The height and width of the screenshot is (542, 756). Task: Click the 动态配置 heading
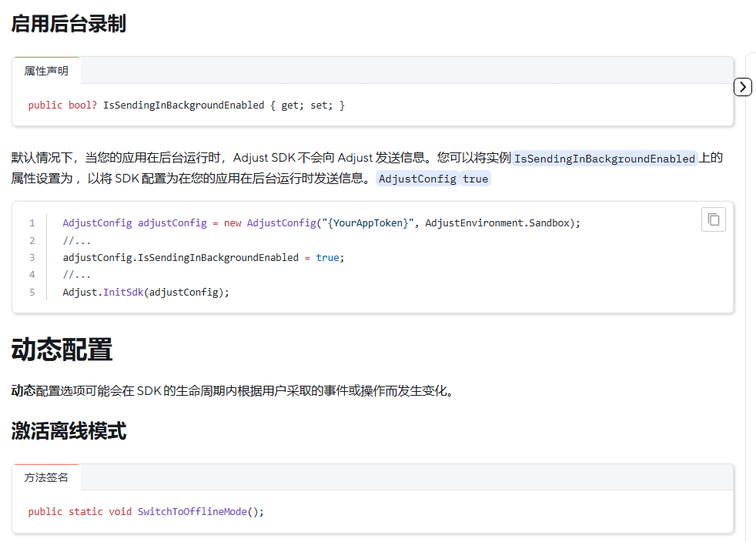point(62,349)
